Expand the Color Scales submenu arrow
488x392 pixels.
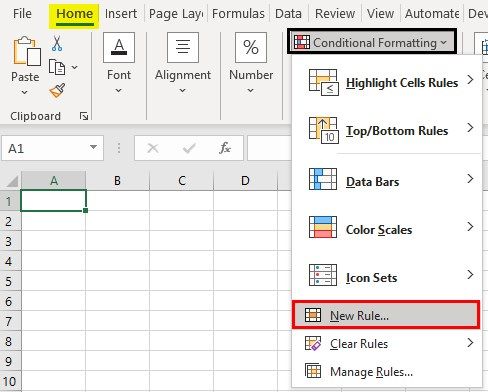[470, 227]
